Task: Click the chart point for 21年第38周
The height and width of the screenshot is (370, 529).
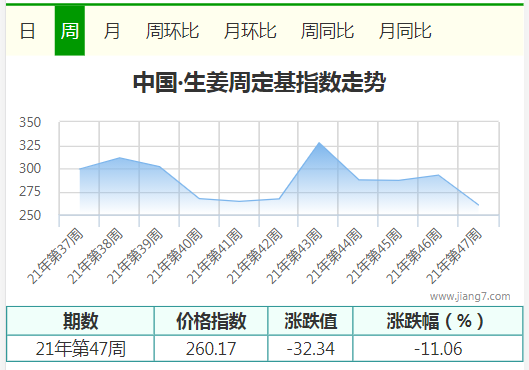Action: point(119,158)
